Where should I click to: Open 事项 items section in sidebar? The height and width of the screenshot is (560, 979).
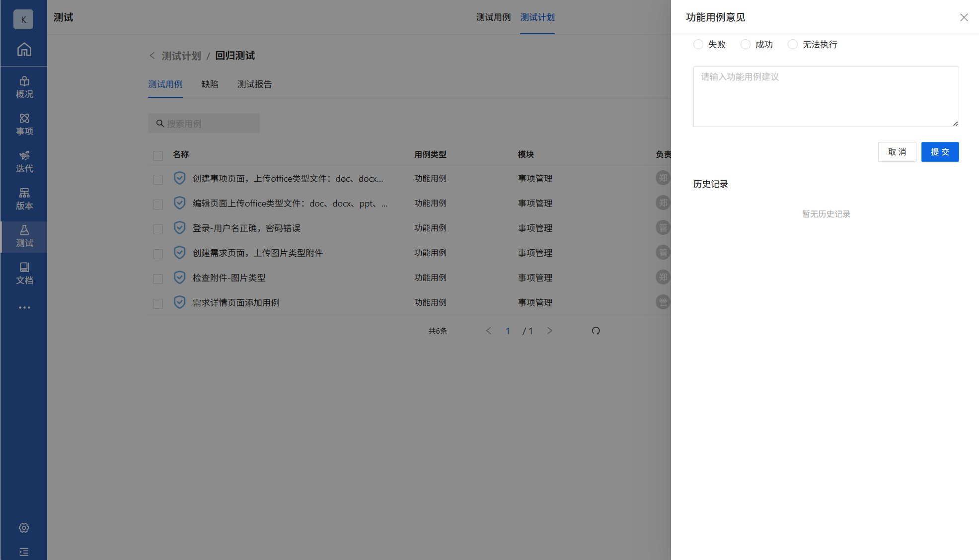tap(24, 125)
